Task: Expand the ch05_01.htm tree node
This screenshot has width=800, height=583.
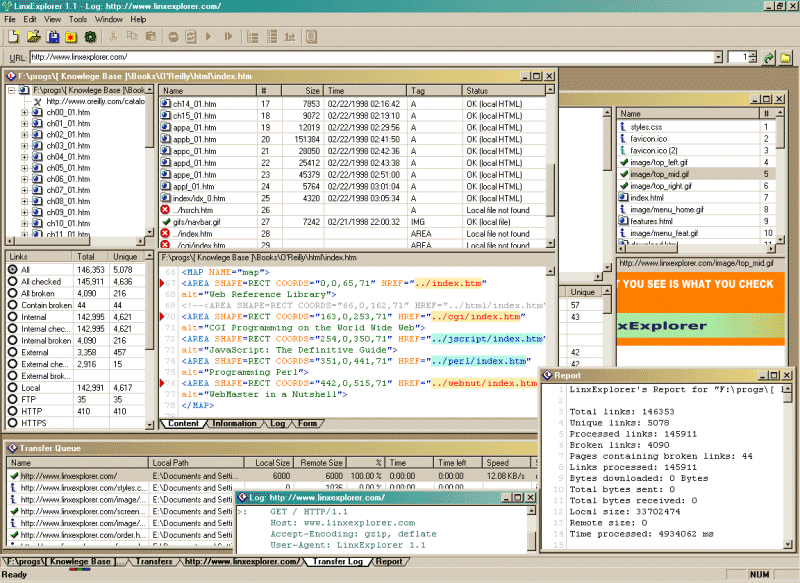Action: coord(24,168)
